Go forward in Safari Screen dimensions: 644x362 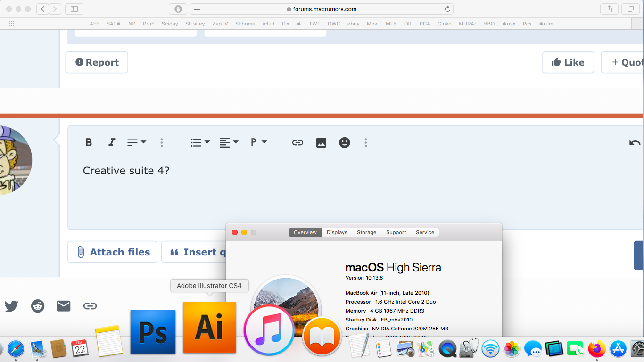point(55,9)
